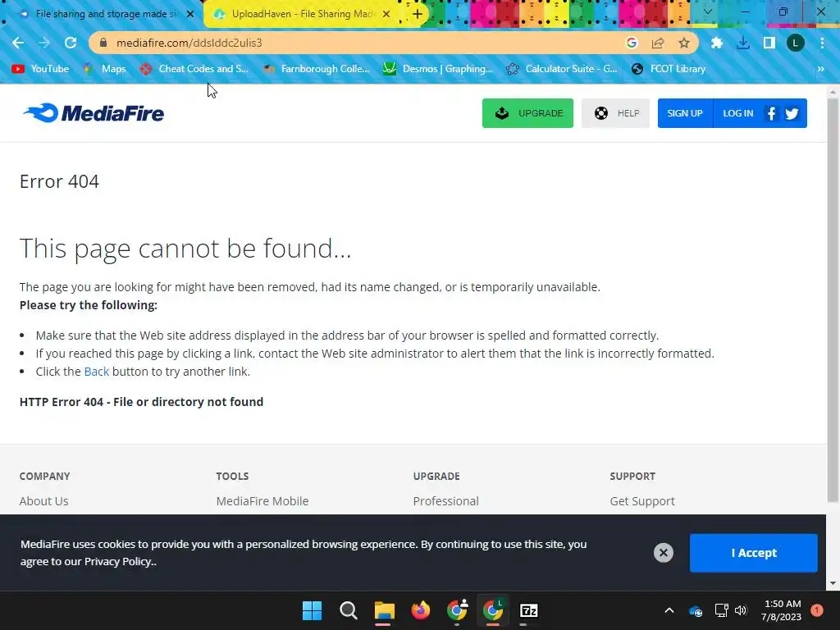
Task: Open Get Support footer link
Action: (642, 501)
